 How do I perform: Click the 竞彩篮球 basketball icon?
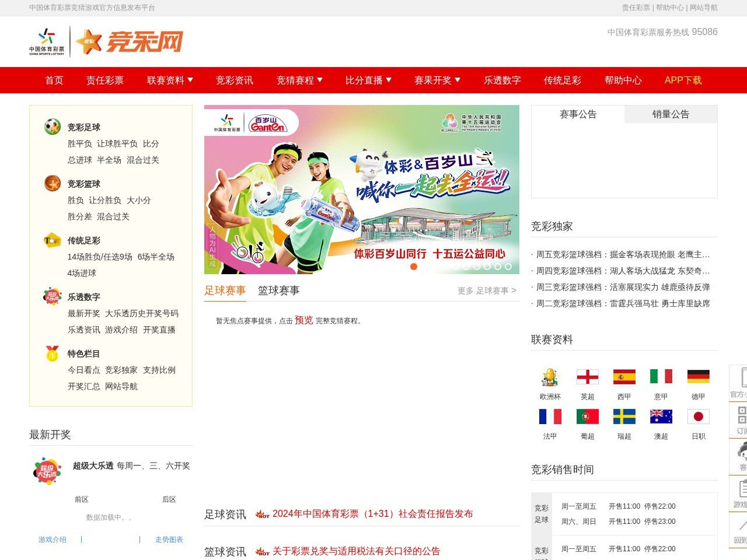[x=51, y=183]
